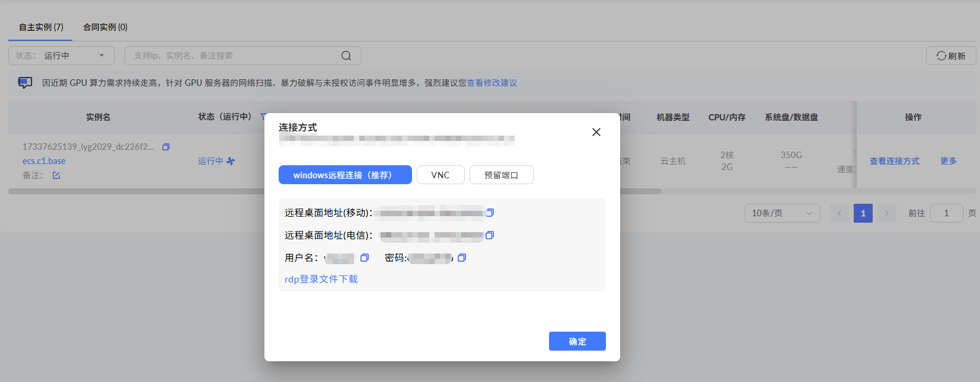
Task: Open the 查看修改建议 link
Action: (492, 83)
